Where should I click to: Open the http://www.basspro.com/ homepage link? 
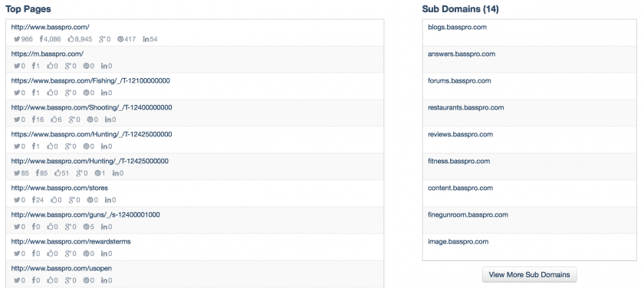pyautogui.click(x=50, y=27)
